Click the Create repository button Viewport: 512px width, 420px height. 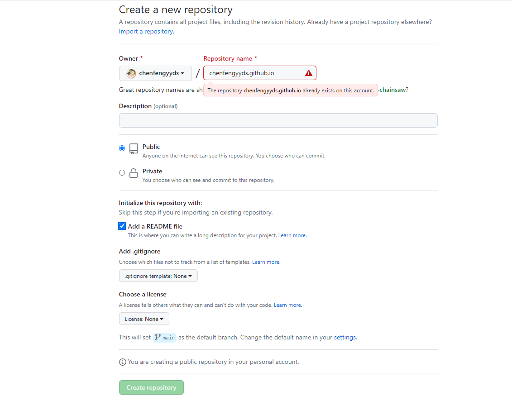[x=151, y=387]
